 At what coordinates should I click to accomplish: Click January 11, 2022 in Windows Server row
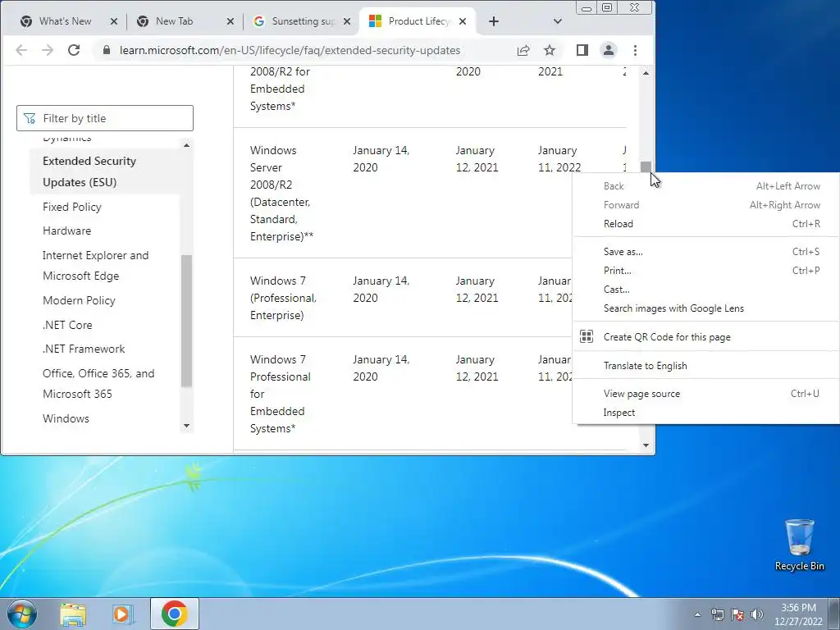(559, 158)
